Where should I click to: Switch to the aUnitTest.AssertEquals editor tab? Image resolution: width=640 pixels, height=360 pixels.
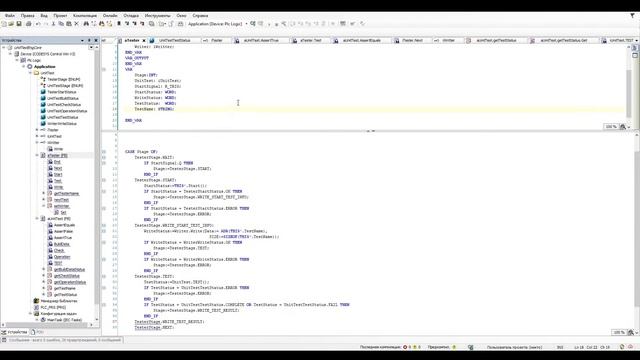click(x=362, y=41)
